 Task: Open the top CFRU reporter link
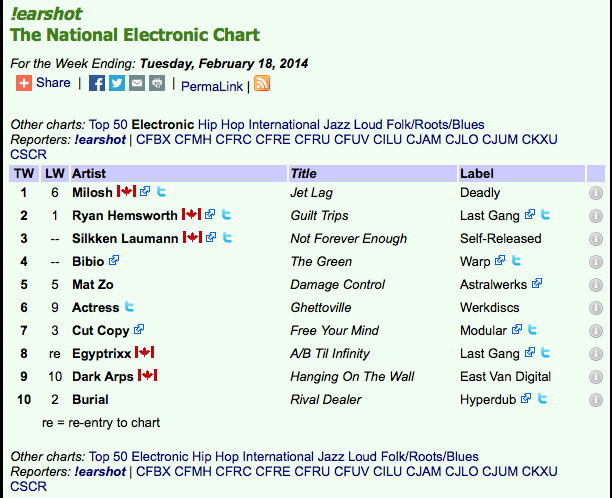coord(312,139)
